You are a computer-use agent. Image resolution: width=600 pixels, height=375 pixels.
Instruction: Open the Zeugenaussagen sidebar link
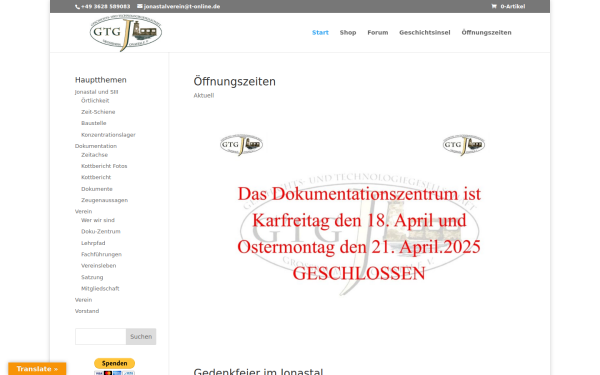pyautogui.click(x=104, y=200)
